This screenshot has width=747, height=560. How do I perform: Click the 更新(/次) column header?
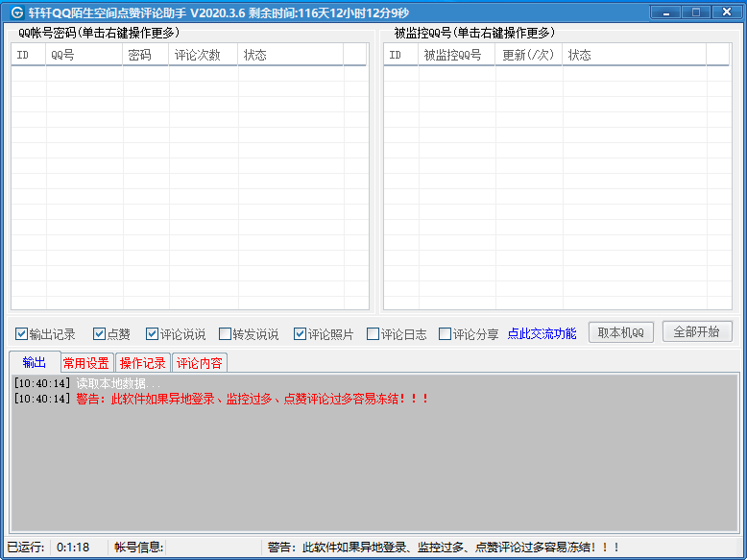tap(528, 56)
